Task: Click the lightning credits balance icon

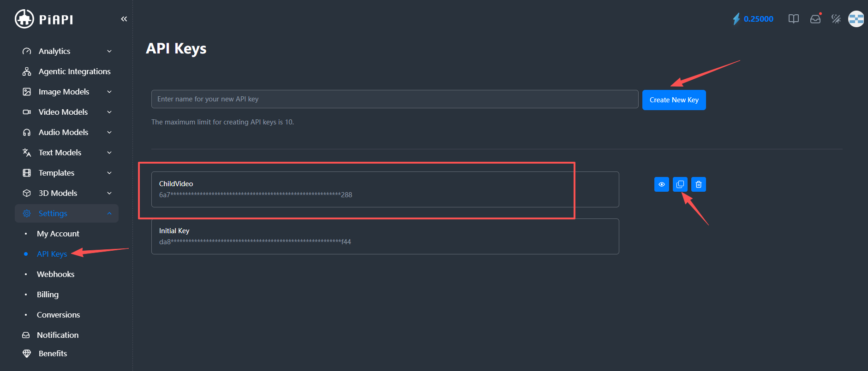Action: click(x=736, y=19)
